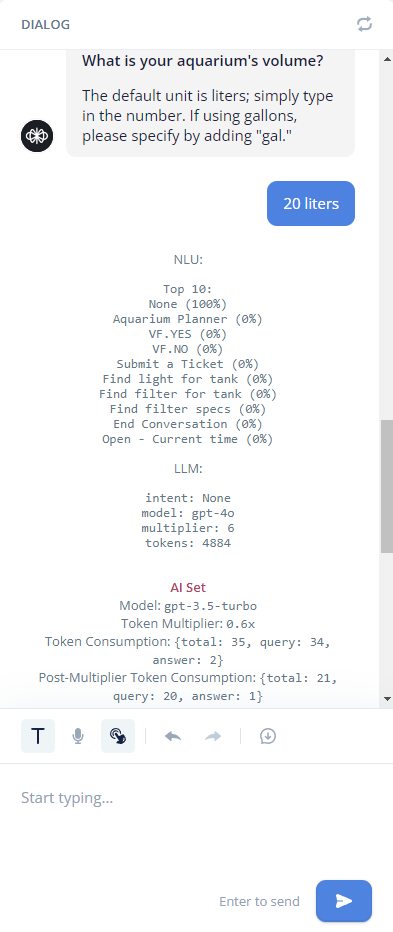Click the NLU debug section label

(188, 259)
